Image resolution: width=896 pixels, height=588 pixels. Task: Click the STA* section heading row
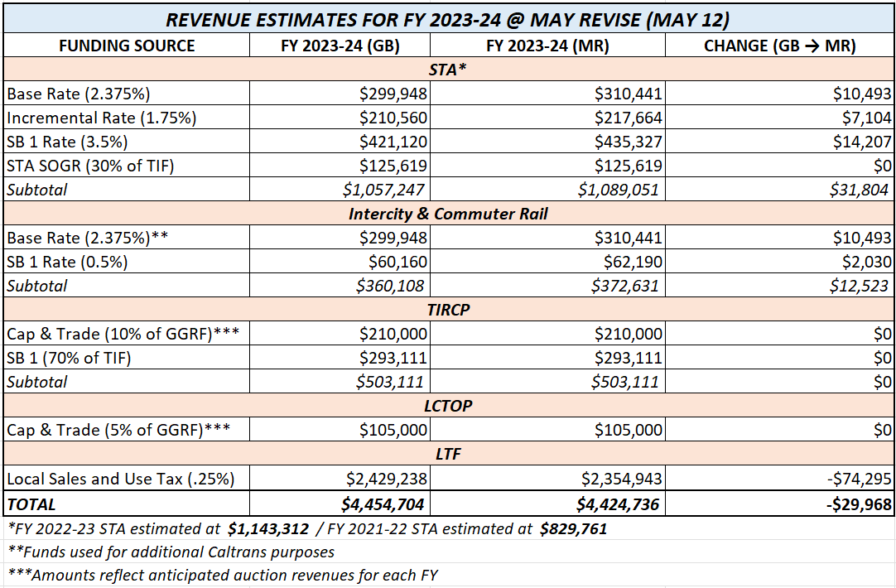pyautogui.click(x=447, y=70)
